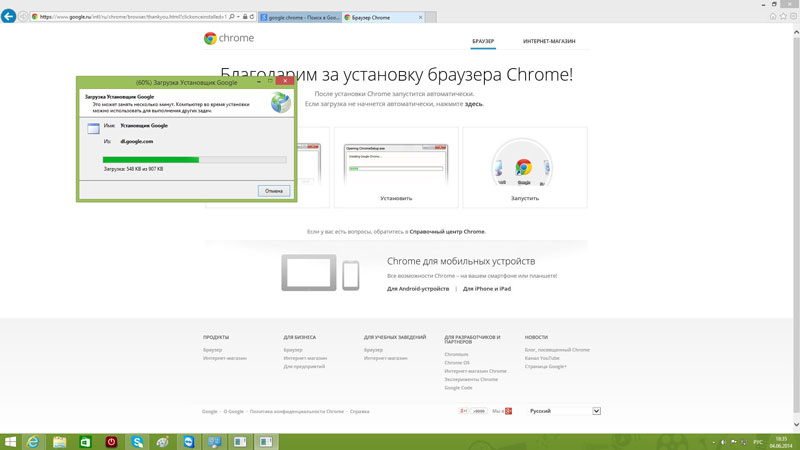Open Paint from the taskbar

(x=163, y=442)
